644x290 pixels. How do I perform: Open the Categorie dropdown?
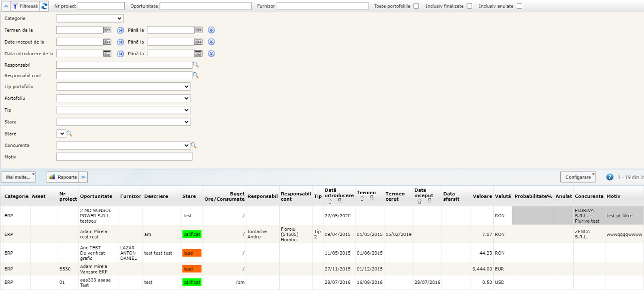pos(90,19)
